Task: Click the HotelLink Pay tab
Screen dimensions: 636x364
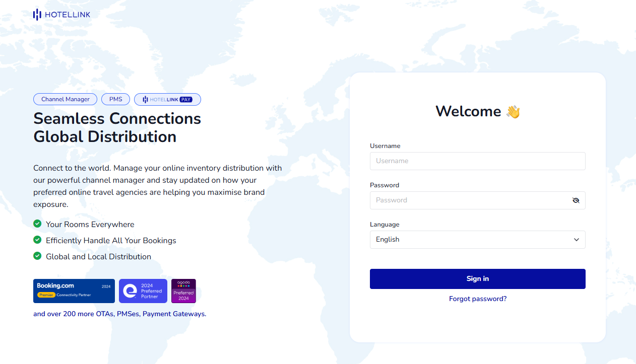Action: (167, 99)
